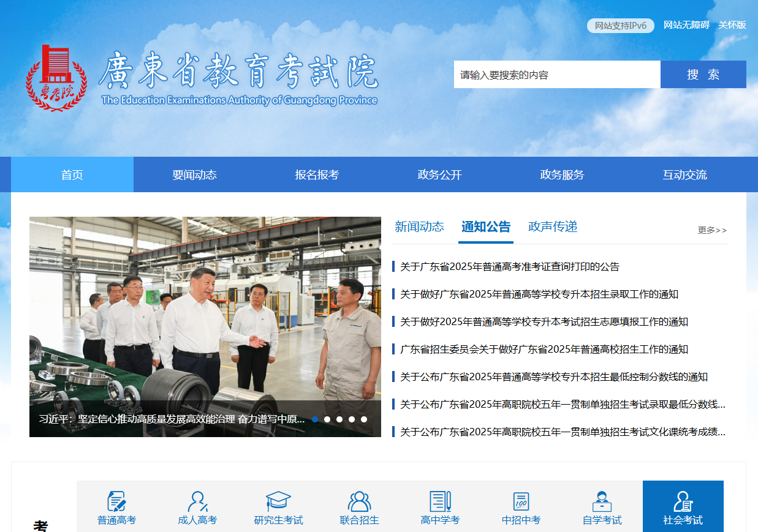Select the 通知公告 tab

[486, 227]
